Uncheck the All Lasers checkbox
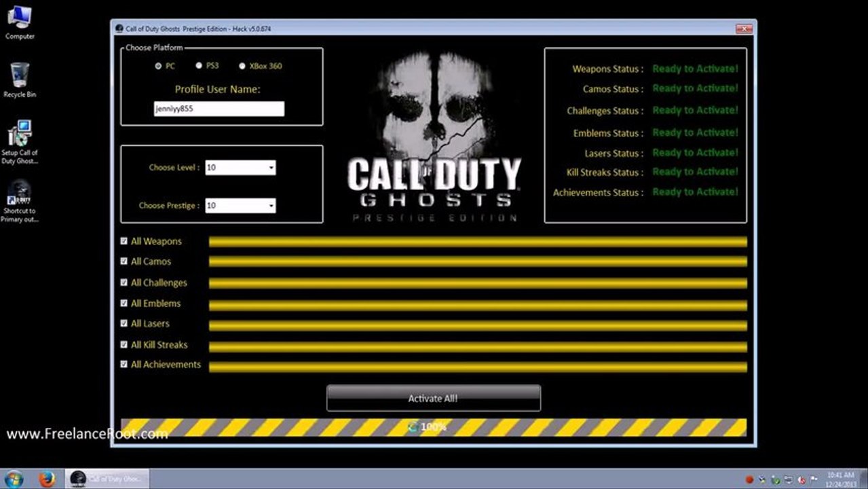The width and height of the screenshot is (868, 489). [124, 323]
